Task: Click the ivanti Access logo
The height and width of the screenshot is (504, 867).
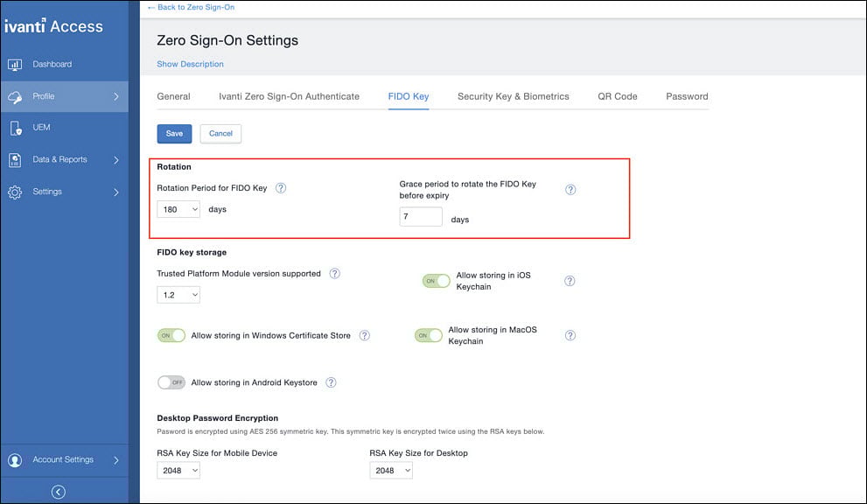Action: (53, 26)
